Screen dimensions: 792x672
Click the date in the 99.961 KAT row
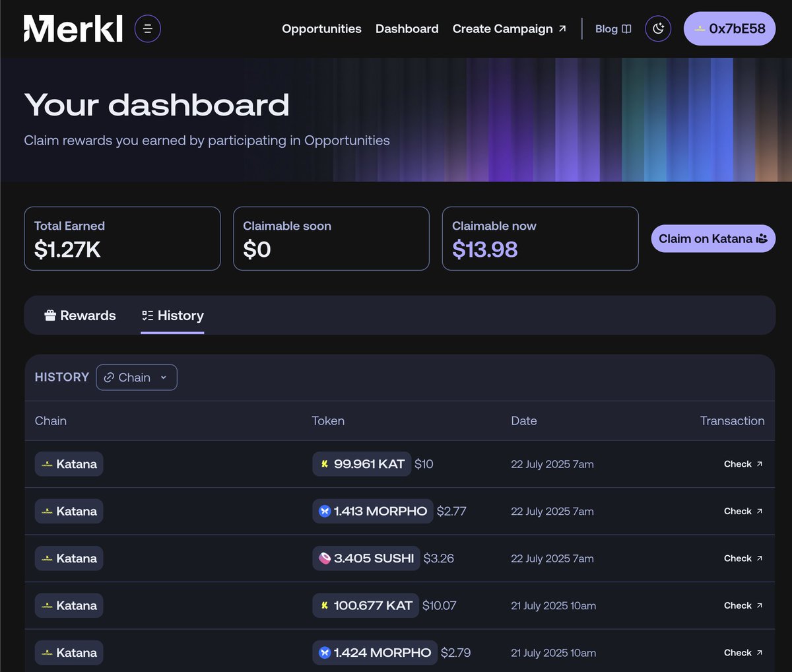click(552, 464)
